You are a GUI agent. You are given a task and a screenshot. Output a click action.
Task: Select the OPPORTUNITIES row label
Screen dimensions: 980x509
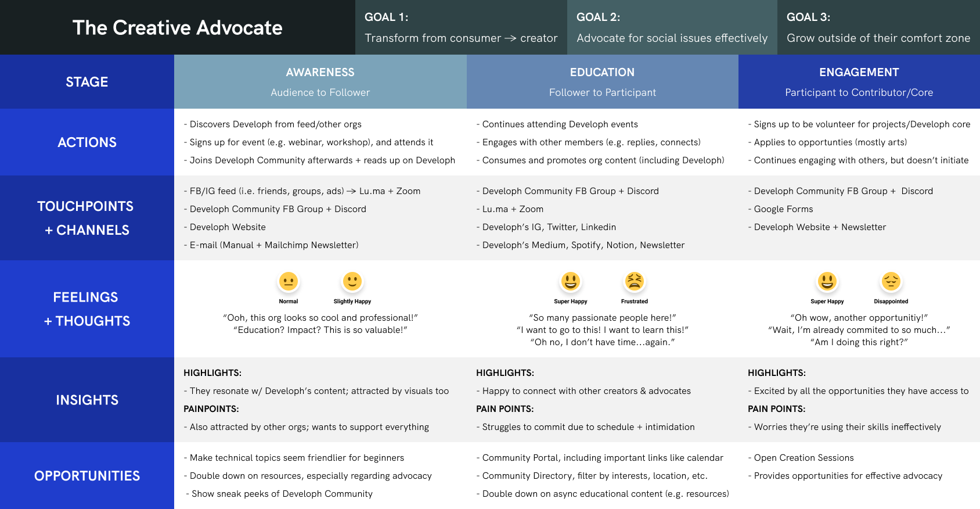point(87,476)
